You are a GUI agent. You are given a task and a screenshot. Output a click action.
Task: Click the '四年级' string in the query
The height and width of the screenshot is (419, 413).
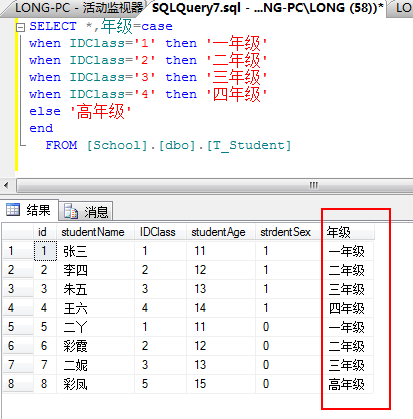[236, 94]
